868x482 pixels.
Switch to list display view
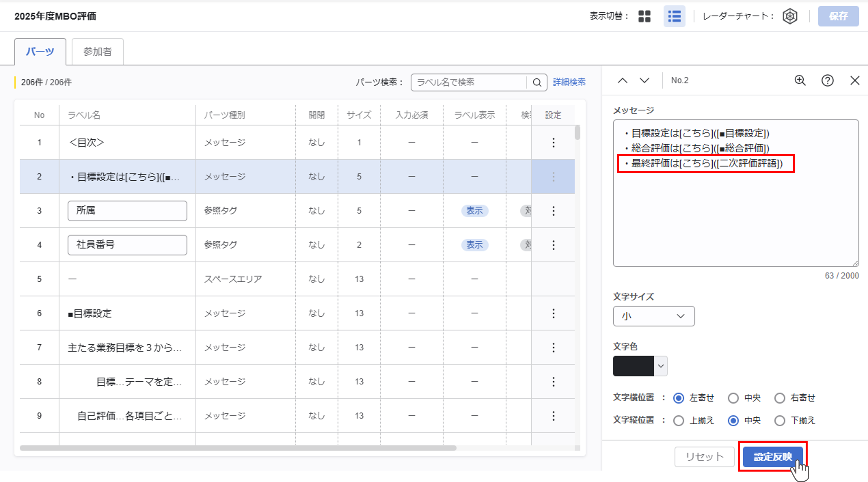click(674, 16)
